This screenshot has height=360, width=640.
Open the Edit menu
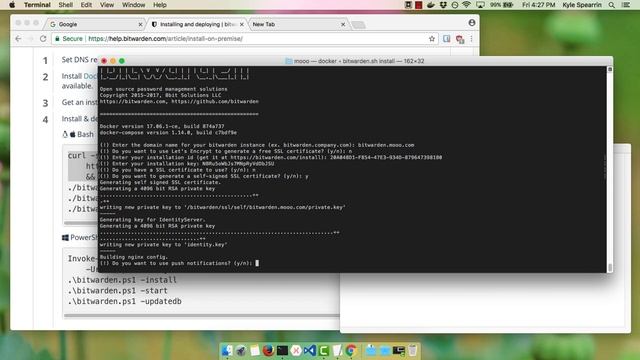pyautogui.click(x=86, y=5)
